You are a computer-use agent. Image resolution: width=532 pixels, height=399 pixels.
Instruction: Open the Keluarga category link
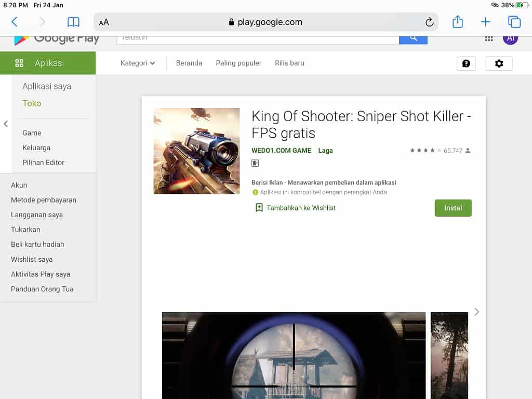pyautogui.click(x=36, y=148)
